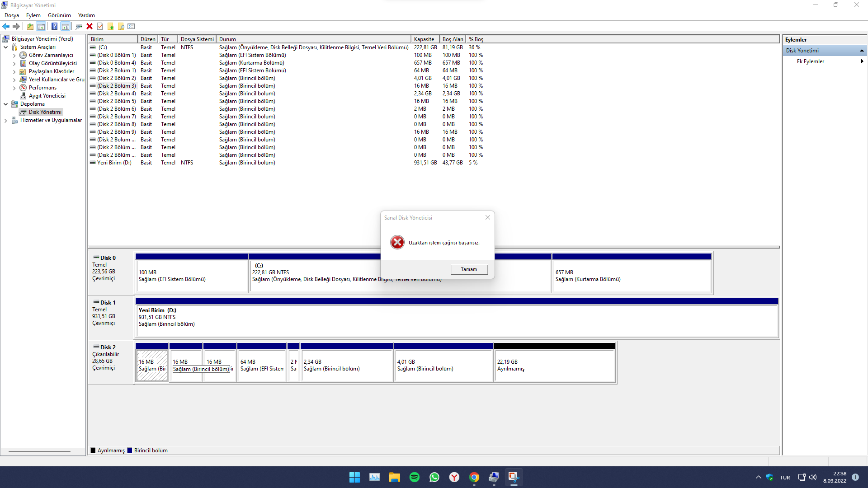Viewport: 868px width, 488px height.
Task: Collapse the Depolama tree node
Action: (x=6, y=104)
